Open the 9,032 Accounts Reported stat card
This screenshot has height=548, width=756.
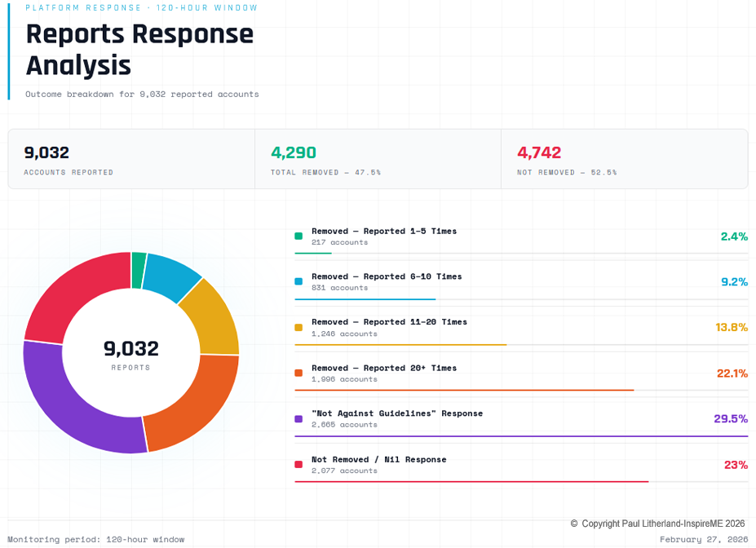click(x=130, y=159)
